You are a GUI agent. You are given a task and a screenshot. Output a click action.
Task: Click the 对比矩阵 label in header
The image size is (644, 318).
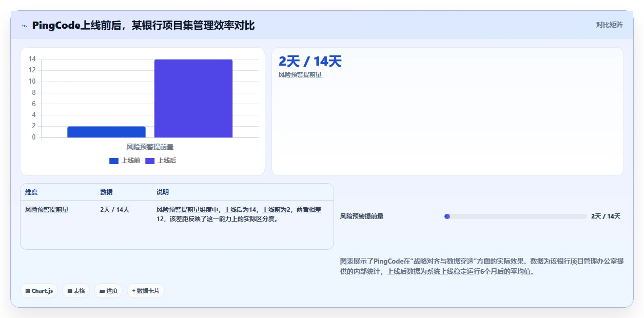tap(610, 25)
